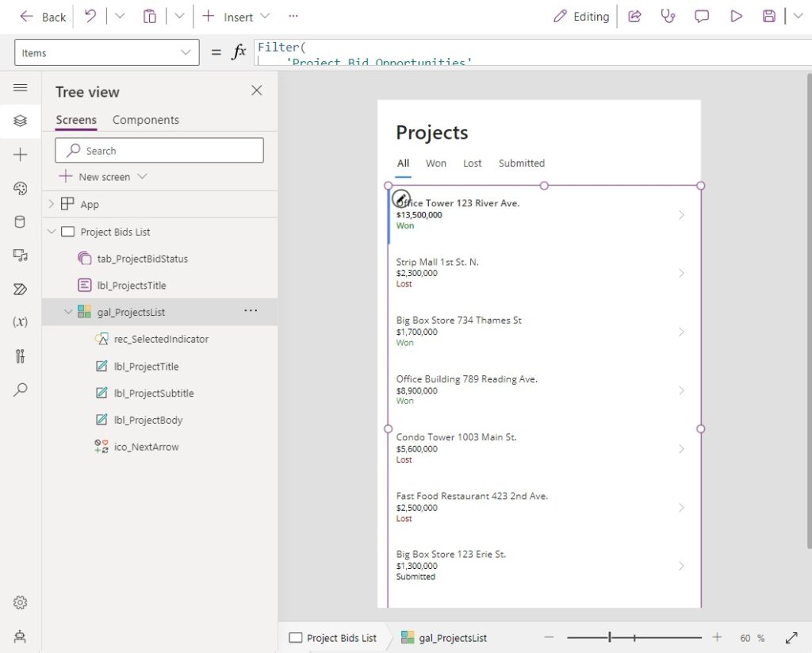
Task: Open the toolbar overflow ellipsis menu
Action: (x=293, y=16)
